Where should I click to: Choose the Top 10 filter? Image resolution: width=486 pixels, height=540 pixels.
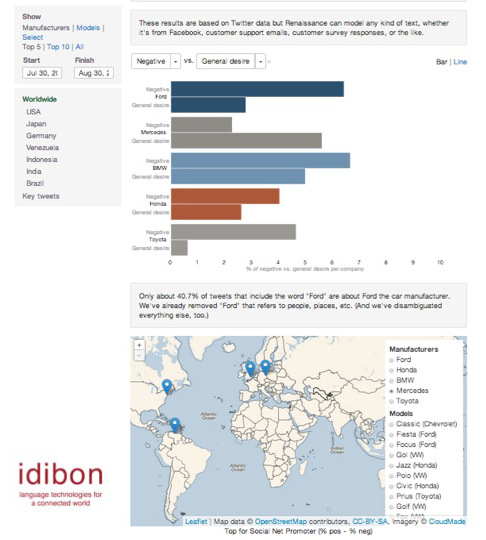point(58,47)
